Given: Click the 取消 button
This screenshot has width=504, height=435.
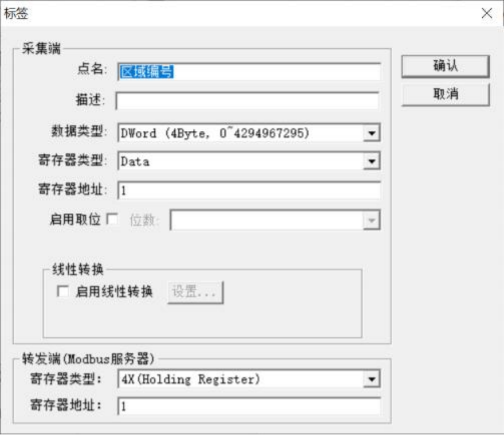Looking at the screenshot, I should (x=445, y=94).
